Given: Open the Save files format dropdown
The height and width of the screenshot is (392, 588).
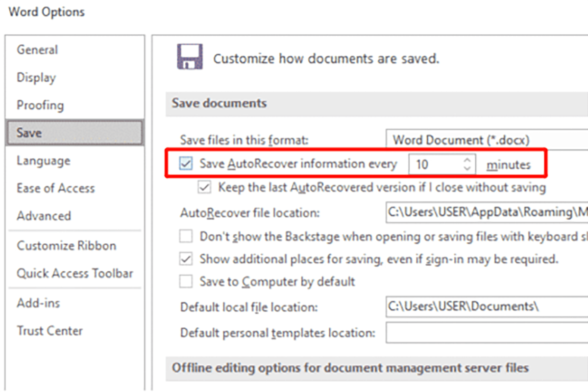Looking at the screenshot, I should click(x=486, y=140).
